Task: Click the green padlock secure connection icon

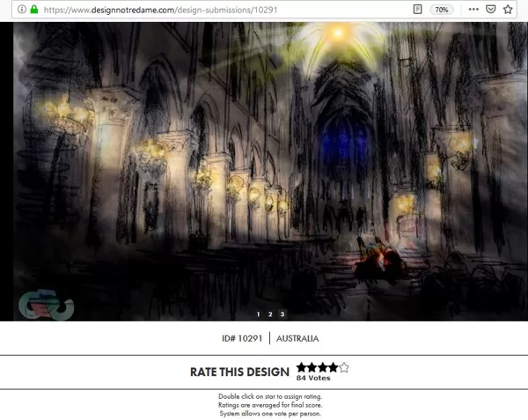Action: 34,10
